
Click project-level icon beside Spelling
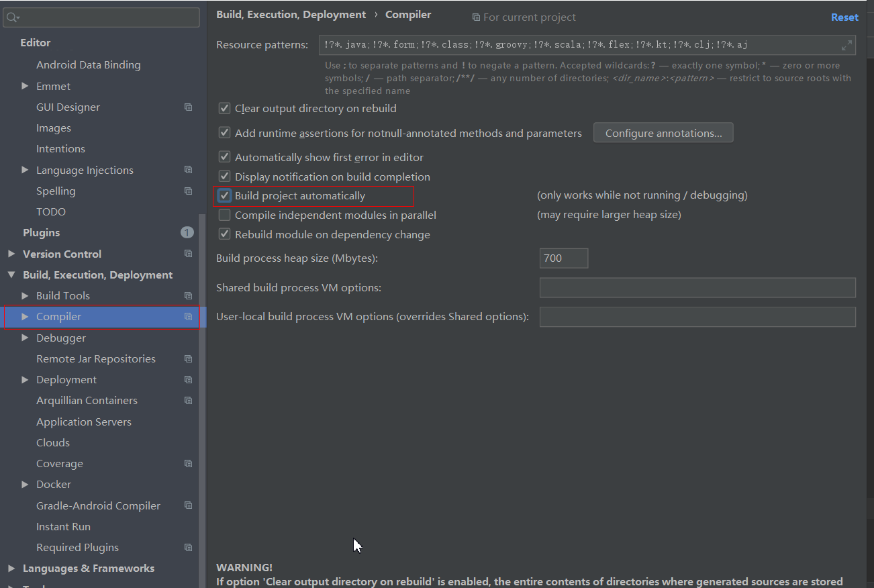(189, 191)
